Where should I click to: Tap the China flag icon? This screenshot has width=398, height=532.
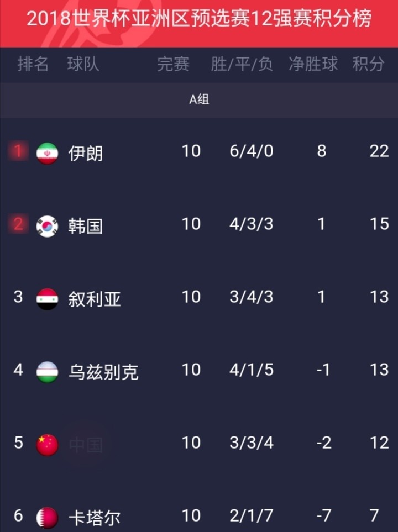pyautogui.click(x=47, y=445)
